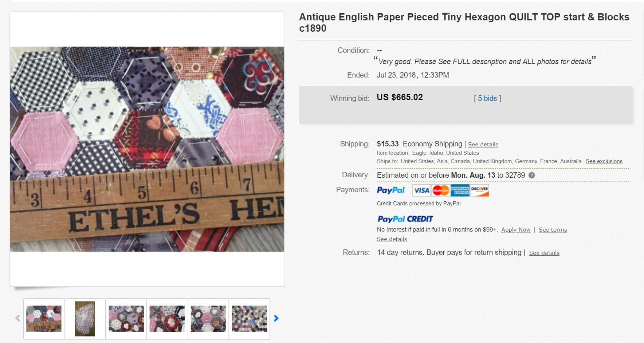Click the PayPal payment icon

[x=391, y=190]
